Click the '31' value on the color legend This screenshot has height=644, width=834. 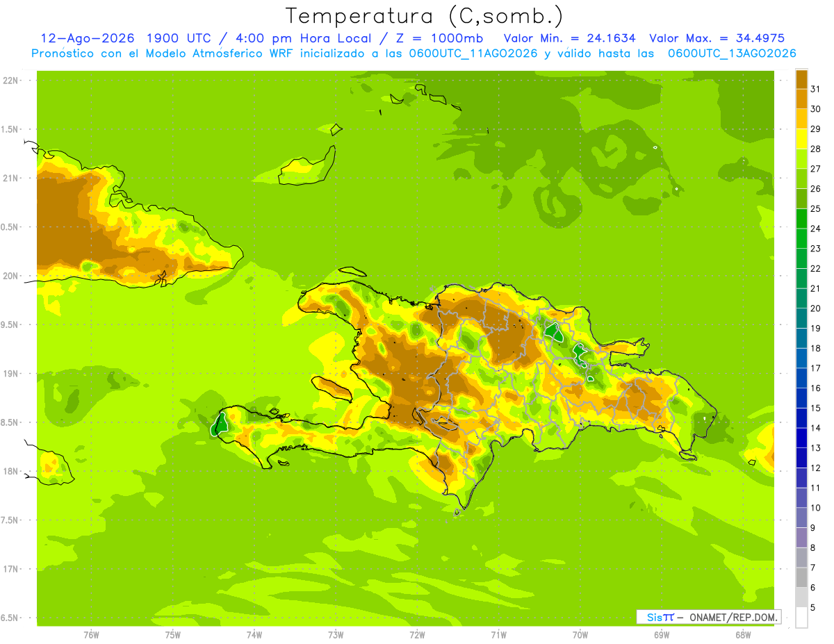click(816, 89)
